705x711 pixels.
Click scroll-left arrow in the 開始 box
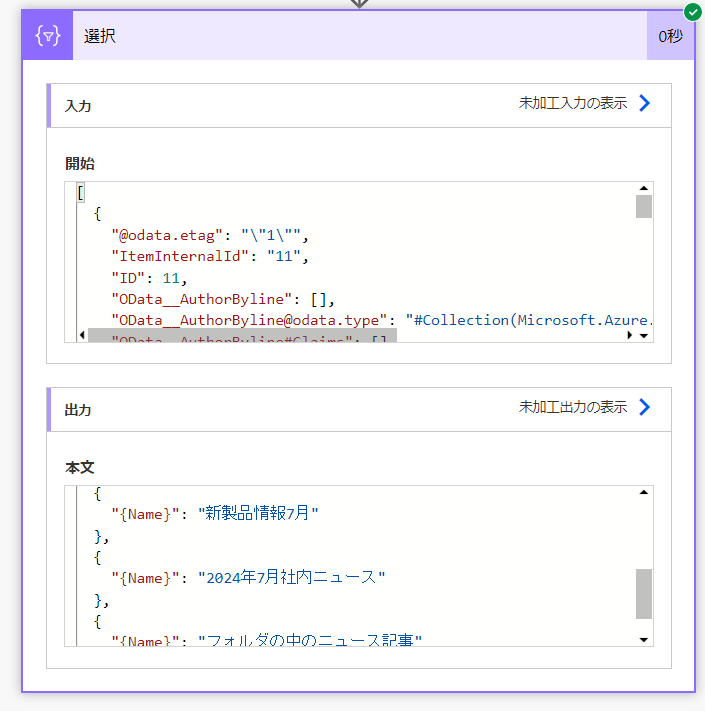(x=82, y=335)
